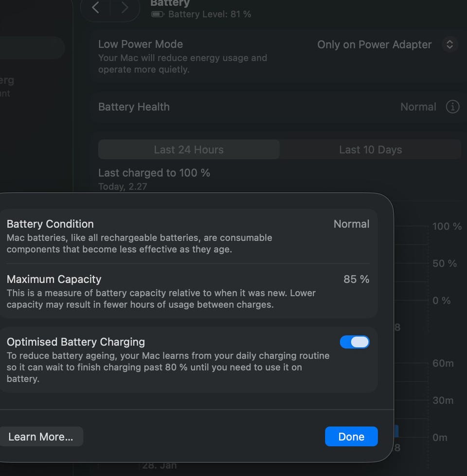Go forward using the right chevron

click(125, 8)
